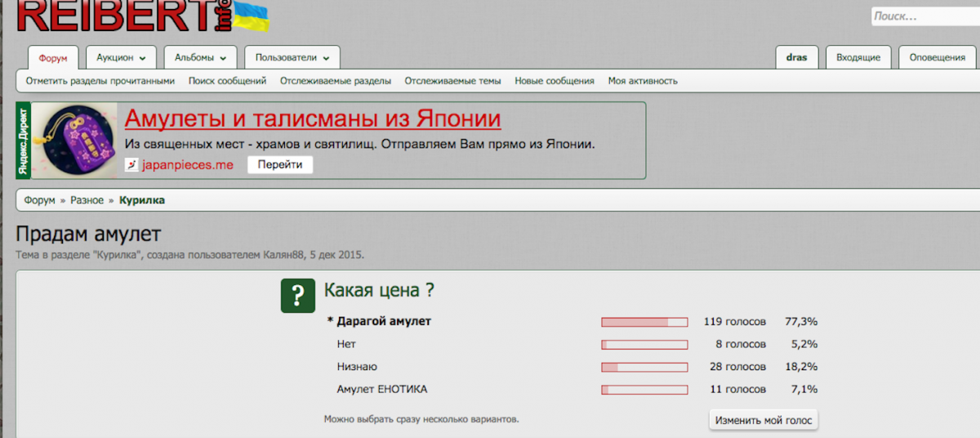Switch to the Форум tab
This screenshot has width=980, height=438.
click(x=53, y=58)
